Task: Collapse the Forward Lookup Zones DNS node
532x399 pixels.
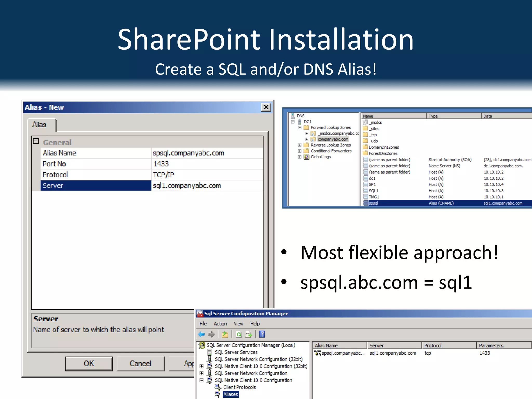Action: pyautogui.click(x=300, y=128)
